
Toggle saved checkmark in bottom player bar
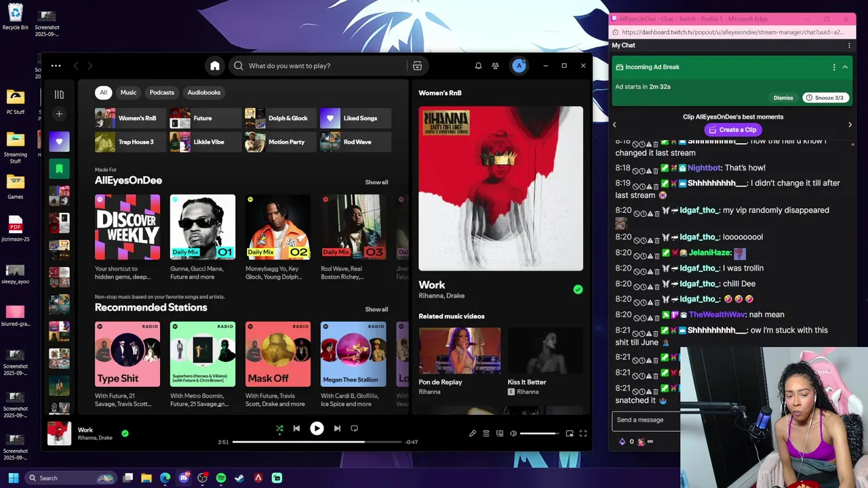(x=125, y=433)
